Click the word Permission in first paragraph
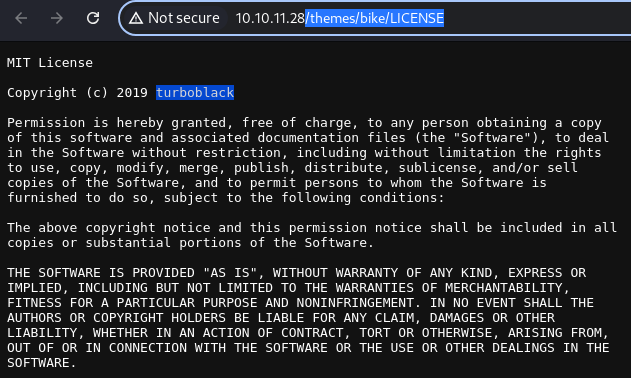 pos(46,123)
